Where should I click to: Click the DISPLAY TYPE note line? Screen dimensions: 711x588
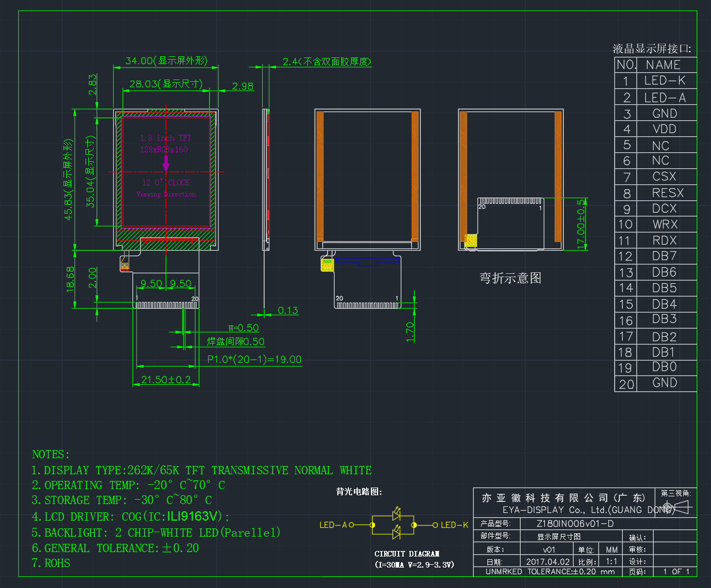pyautogui.click(x=201, y=470)
